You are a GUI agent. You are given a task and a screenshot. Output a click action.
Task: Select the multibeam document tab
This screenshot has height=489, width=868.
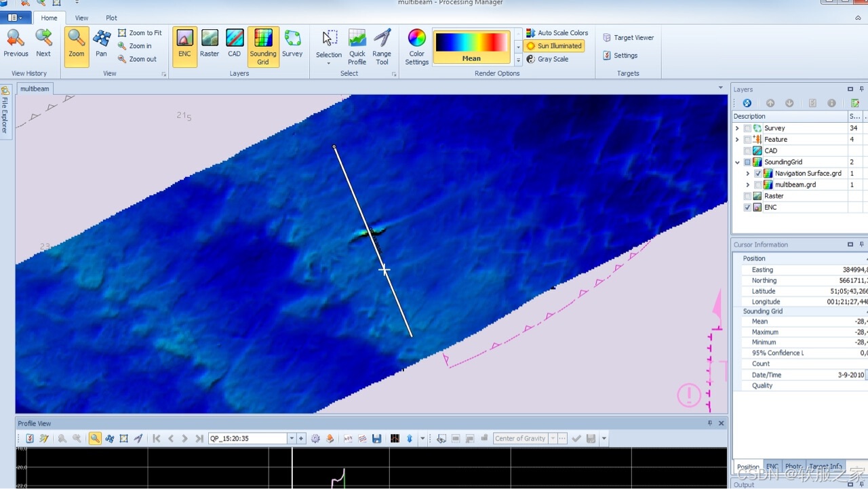click(x=34, y=89)
